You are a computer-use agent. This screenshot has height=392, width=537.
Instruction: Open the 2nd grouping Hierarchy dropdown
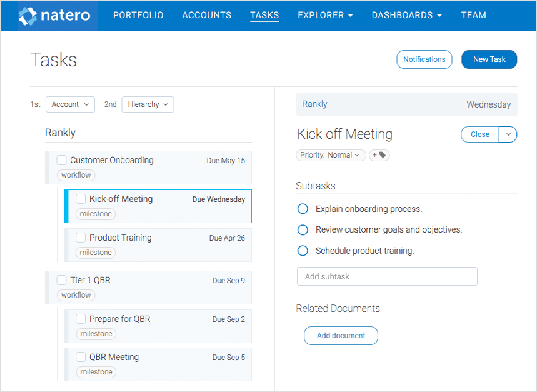[148, 104]
